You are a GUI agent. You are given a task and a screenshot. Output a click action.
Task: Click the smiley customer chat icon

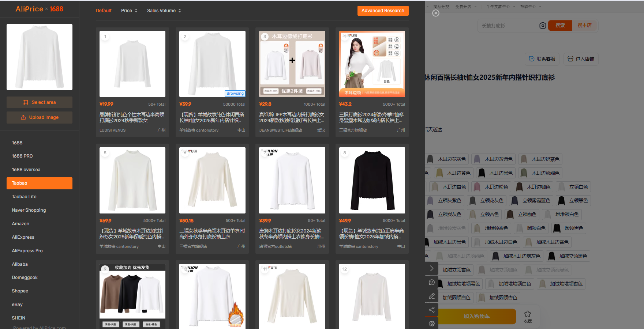pos(432,282)
